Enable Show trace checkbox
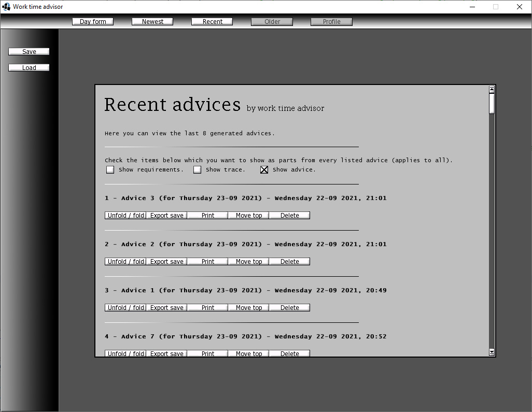 pyautogui.click(x=197, y=169)
